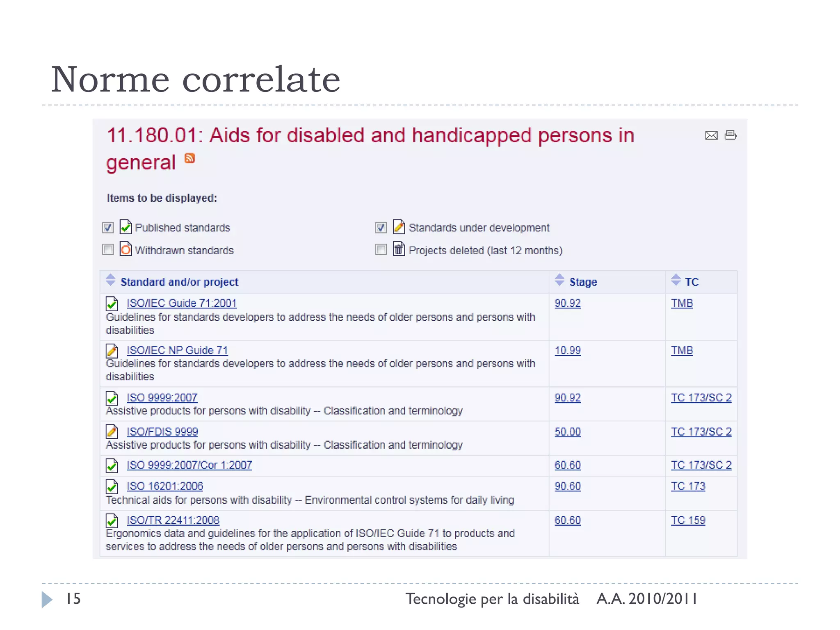Open TC 173/SC 2 for ISO/FDIS 9999
The image size is (840, 630).
701,431
